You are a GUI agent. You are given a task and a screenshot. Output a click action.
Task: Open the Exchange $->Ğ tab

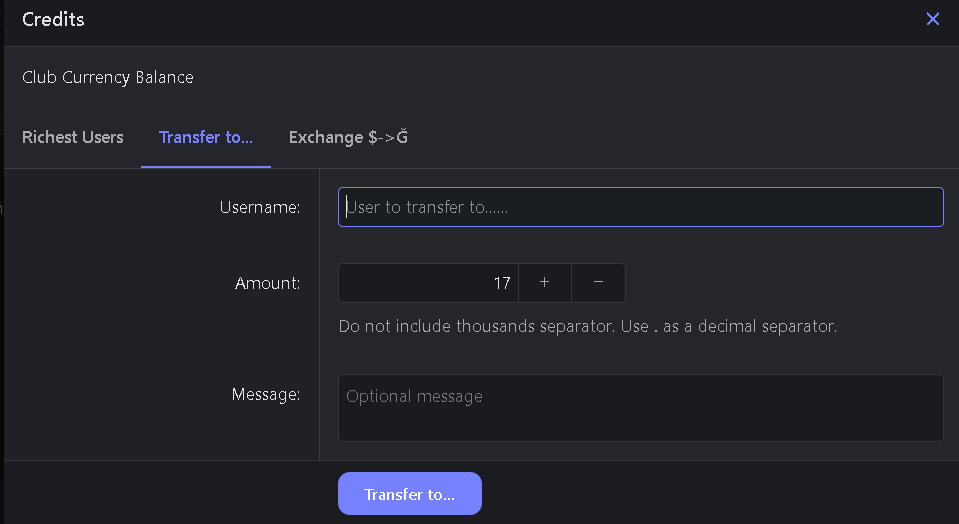pyautogui.click(x=348, y=137)
